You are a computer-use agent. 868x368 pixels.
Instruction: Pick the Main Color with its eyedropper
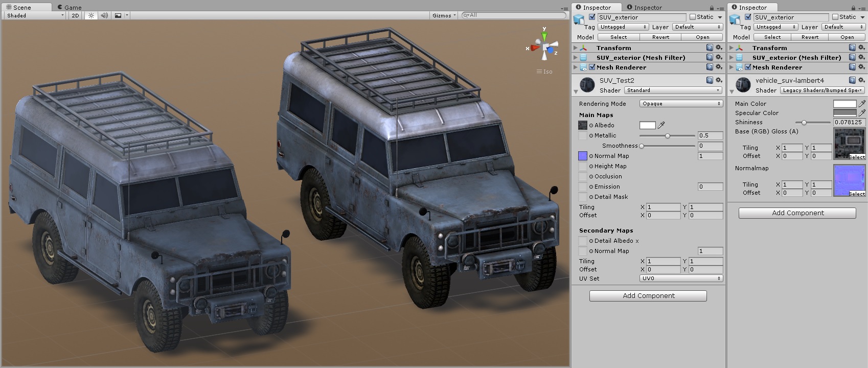pos(862,103)
